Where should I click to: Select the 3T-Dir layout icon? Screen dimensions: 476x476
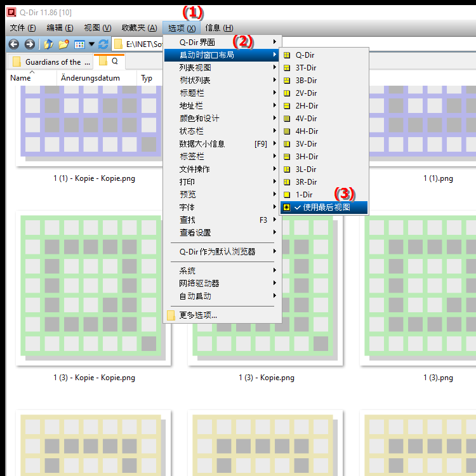tap(287, 68)
